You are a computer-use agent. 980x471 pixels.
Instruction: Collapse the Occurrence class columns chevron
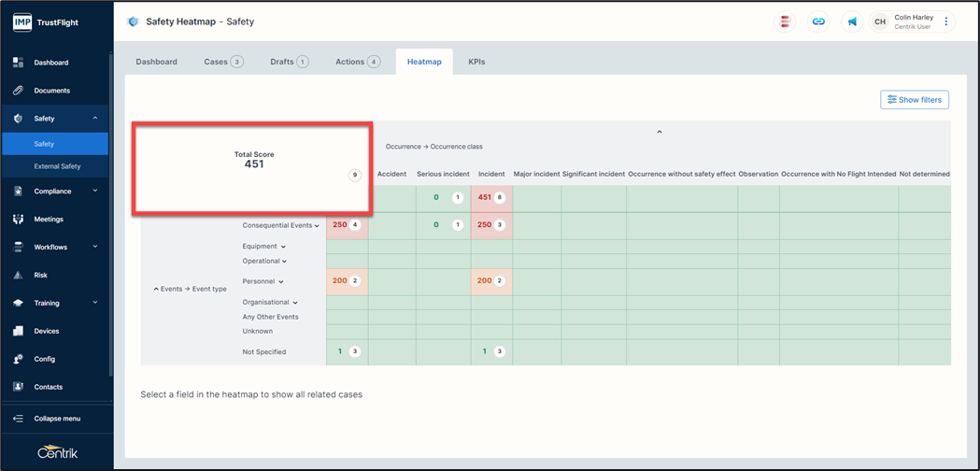coord(660,133)
